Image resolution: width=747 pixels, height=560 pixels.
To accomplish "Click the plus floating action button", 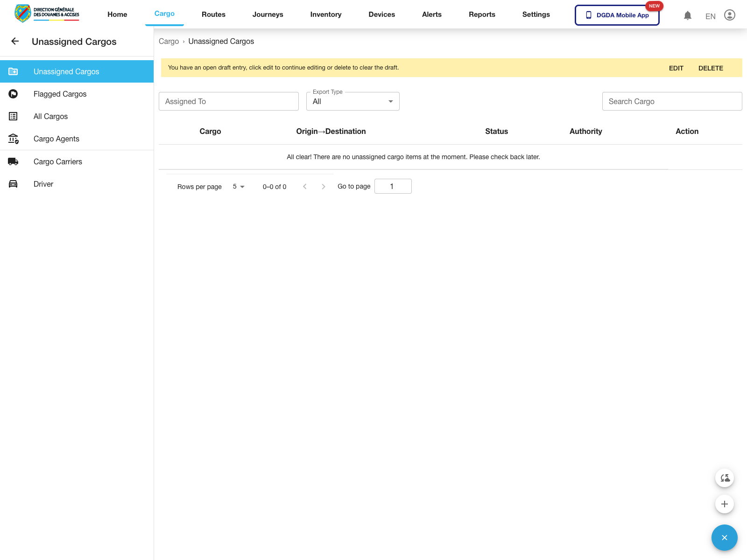I will [x=724, y=504].
